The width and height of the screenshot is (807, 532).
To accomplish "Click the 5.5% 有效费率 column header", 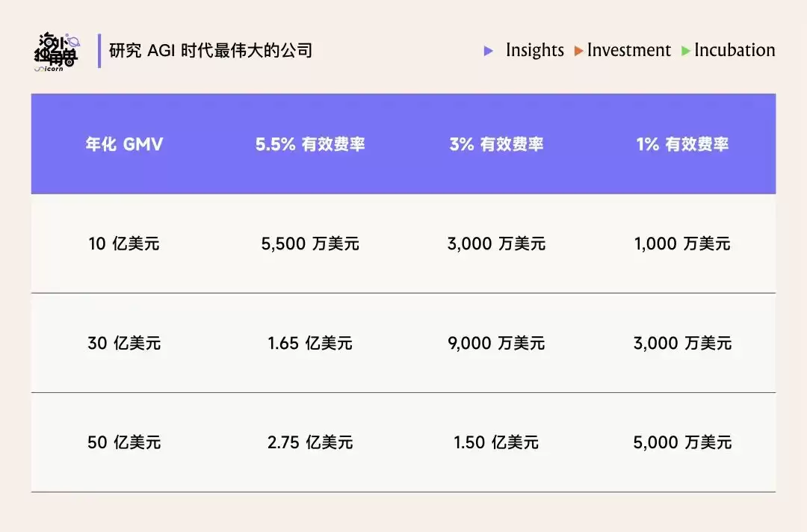I will (310, 144).
